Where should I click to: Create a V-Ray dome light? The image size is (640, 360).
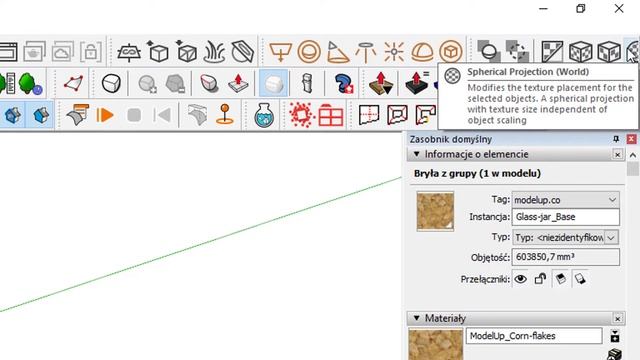[422, 52]
